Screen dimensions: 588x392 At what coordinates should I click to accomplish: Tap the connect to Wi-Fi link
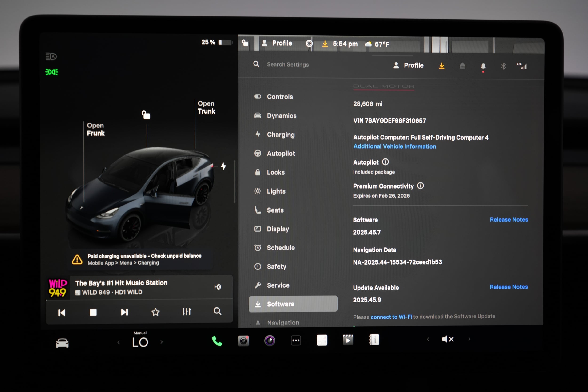392,317
